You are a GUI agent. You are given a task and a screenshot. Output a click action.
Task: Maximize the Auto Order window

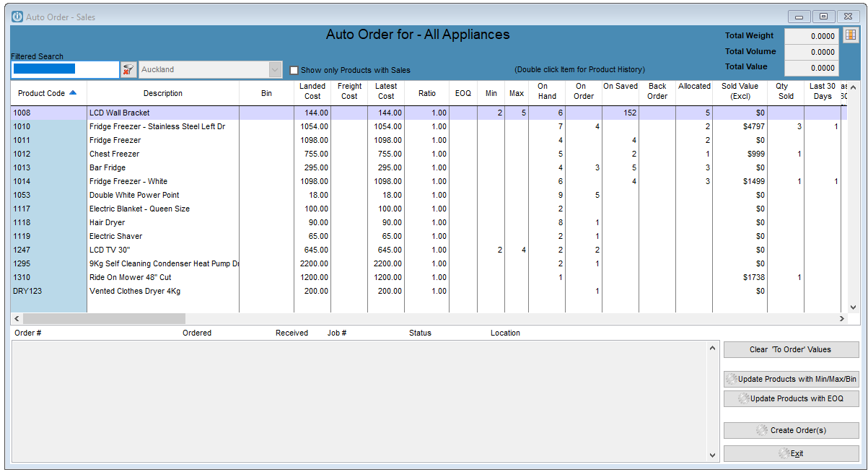(x=823, y=16)
